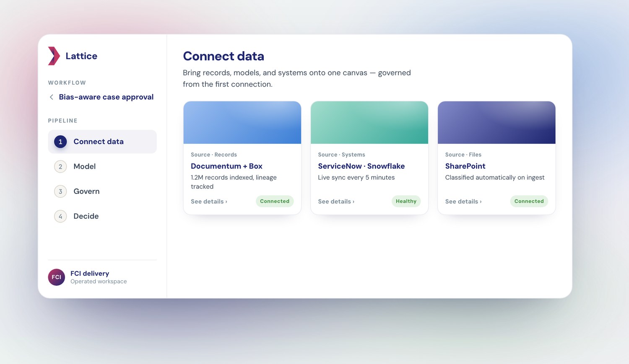The width and height of the screenshot is (629, 364).
Task: Click the Lattice brand name
Action: click(81, 56)
